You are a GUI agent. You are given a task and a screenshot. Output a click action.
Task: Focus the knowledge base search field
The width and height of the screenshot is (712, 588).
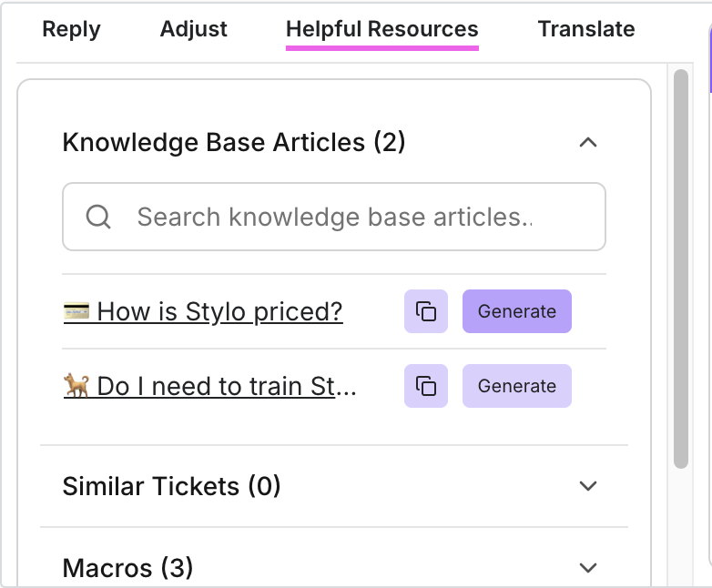(x=346, y=217)
